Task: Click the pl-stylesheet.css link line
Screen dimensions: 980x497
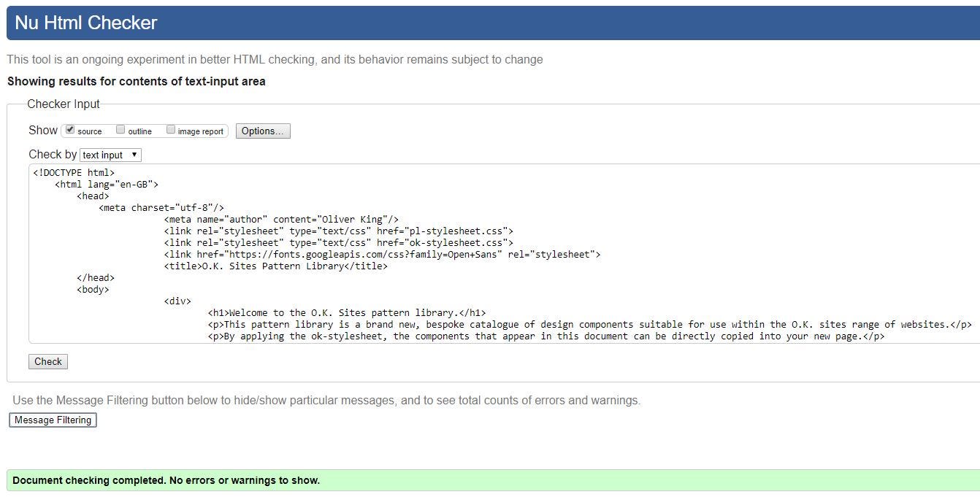Action: pyautogui.click(x=338, y=231)
